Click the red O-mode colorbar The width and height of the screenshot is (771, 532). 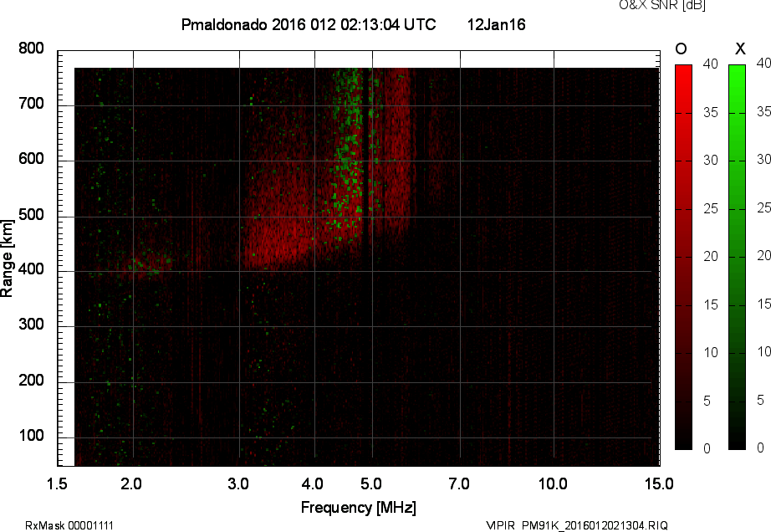[683, 257]
